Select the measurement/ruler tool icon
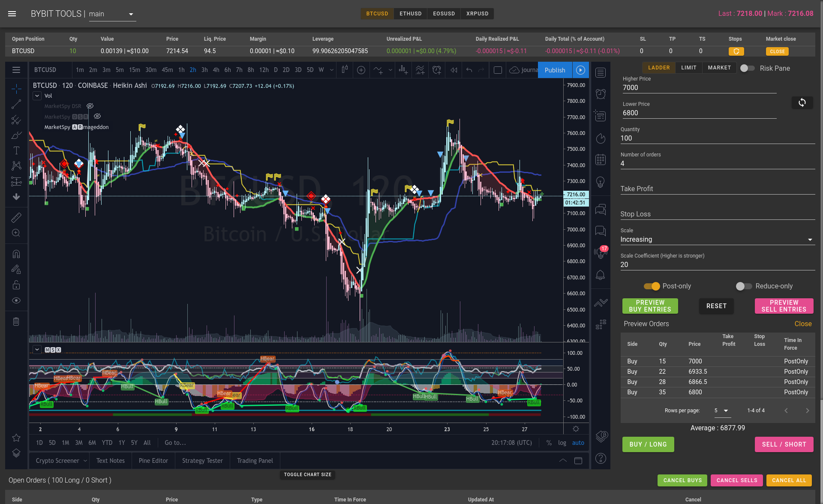This screenshot has height=504, width=823. (x=16, y=217)
